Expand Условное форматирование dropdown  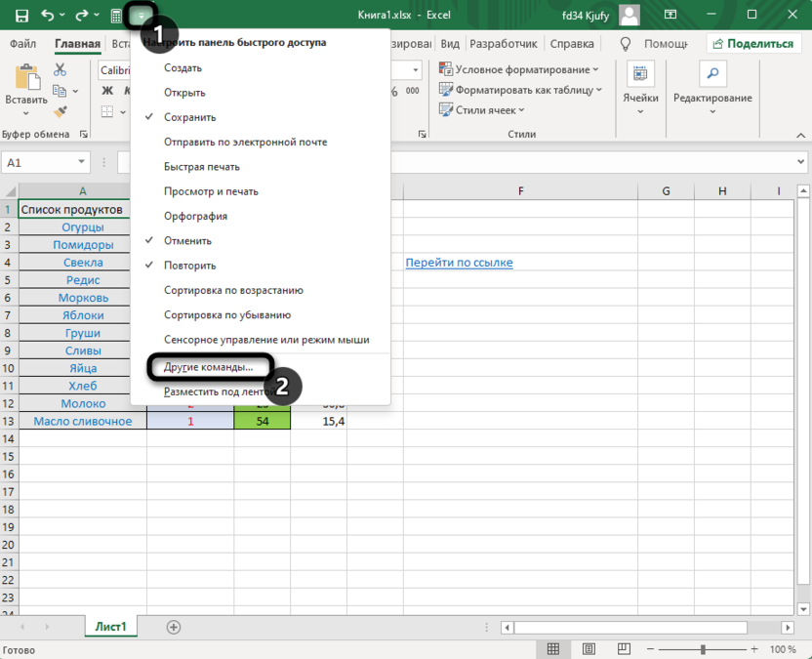click(x=519, y=69)
